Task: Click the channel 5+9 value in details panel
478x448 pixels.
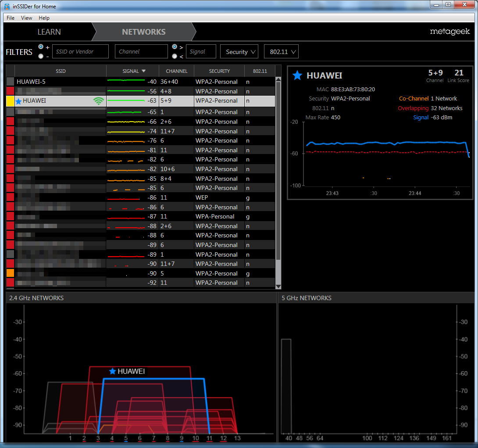Action: pos(435,73)
